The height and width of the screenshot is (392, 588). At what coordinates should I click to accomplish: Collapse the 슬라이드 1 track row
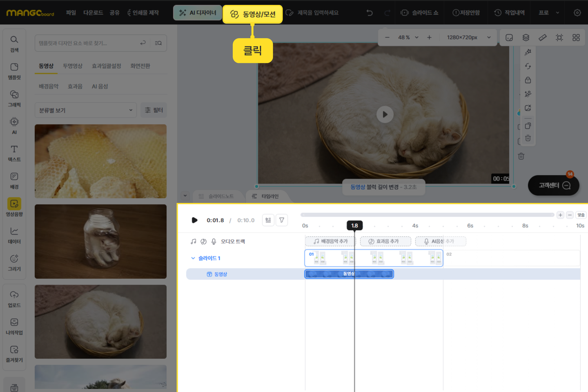193,258
